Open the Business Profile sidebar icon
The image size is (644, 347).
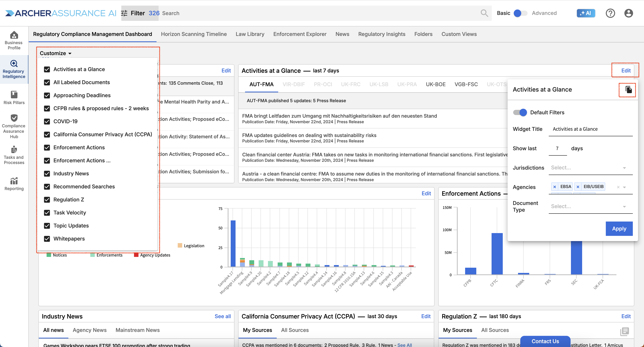pyautogui.click(x=14, y=35)
